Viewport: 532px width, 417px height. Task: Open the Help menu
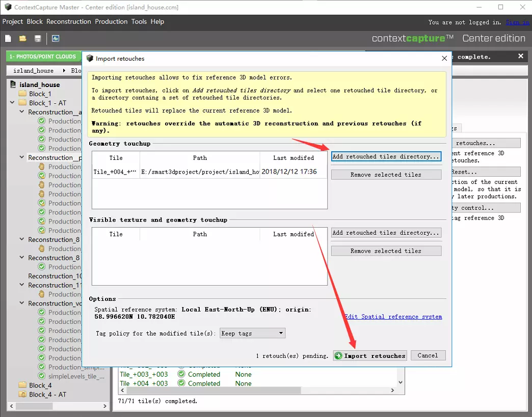(x=157, y=21)
